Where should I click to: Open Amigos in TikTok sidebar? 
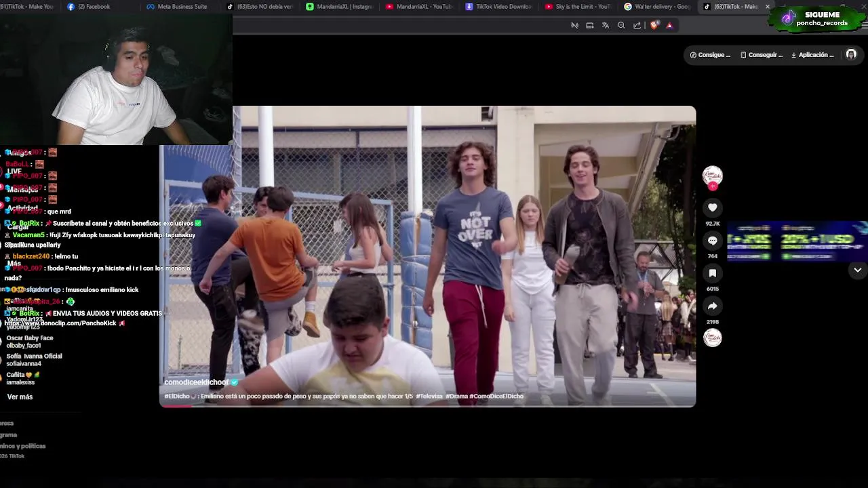(x=20, y=153)
